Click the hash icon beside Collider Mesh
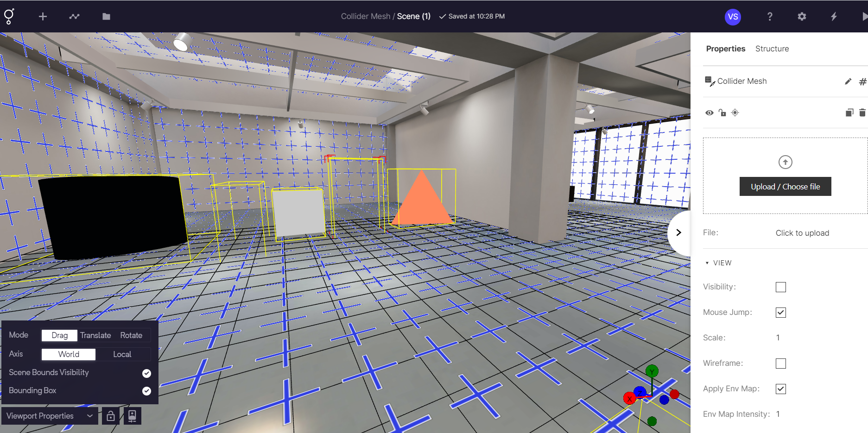Screen dimensions: 868x433 pyautogui.click(x=862, y=82)
